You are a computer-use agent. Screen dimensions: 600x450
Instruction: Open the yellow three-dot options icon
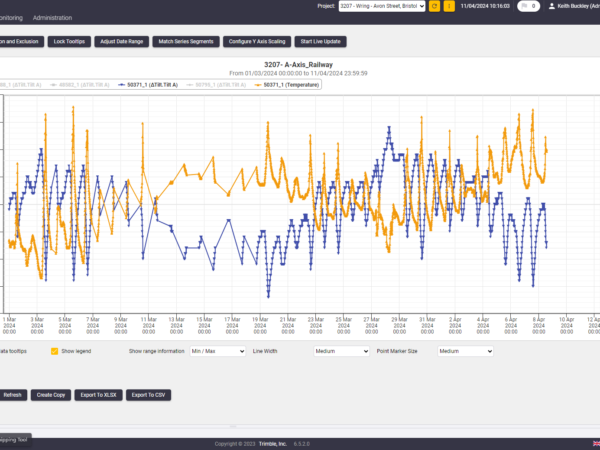449,6
